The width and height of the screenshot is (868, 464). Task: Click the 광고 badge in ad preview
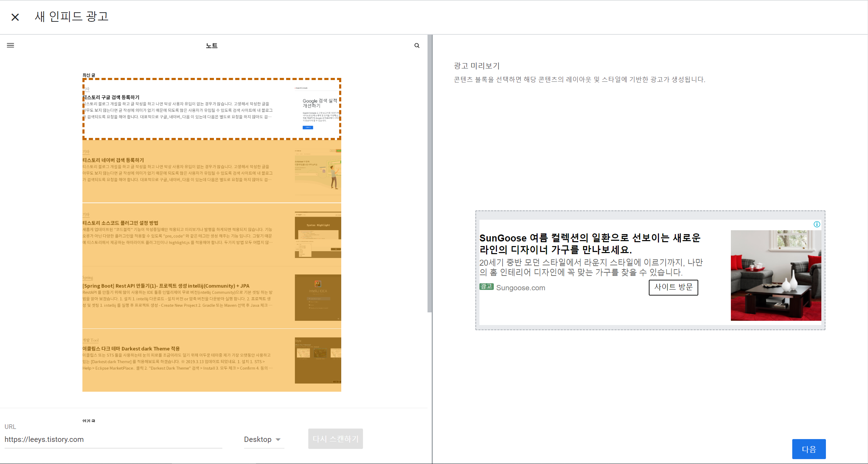pos(486,286)
